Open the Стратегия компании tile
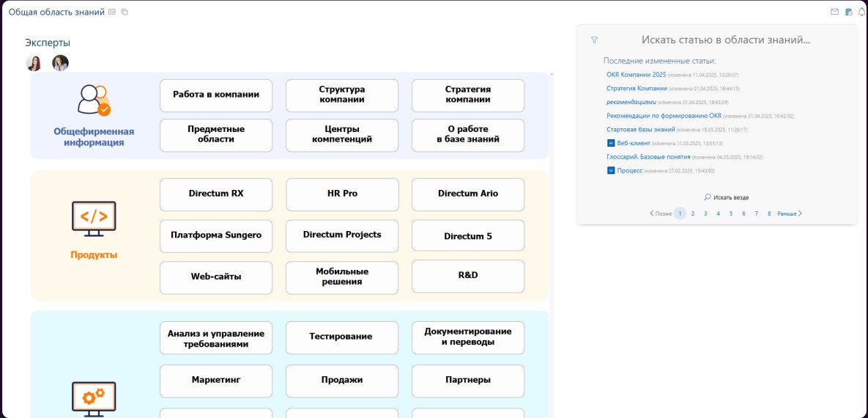 coord(468,95)
